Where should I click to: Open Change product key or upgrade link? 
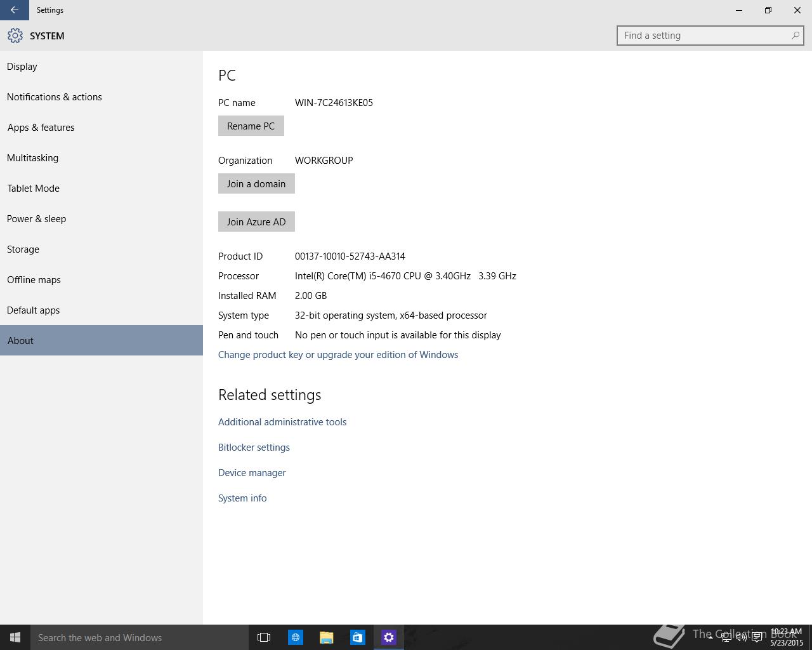[338, 355]
